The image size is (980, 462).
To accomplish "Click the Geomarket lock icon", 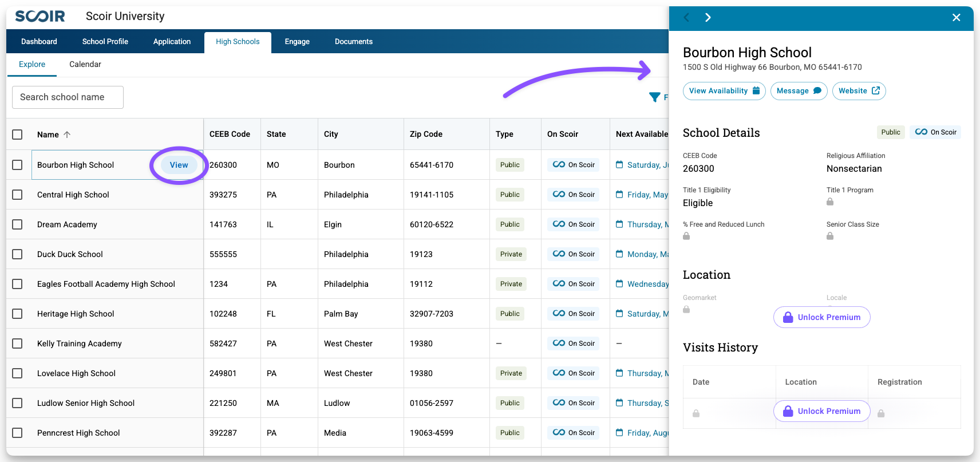I will tap(686, 309).
